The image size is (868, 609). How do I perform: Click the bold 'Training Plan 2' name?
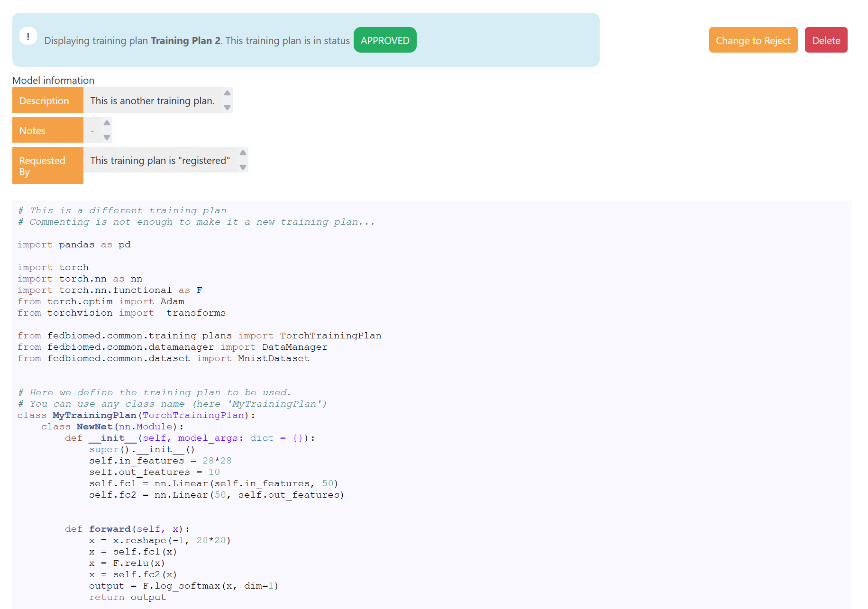click(186, 41)
